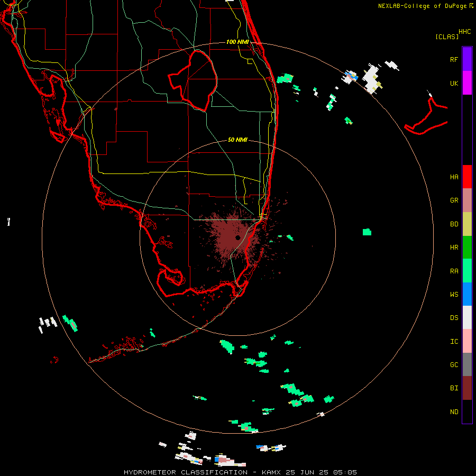Click the [CLAS] legend header
The image size is (476, 476).
446,37
